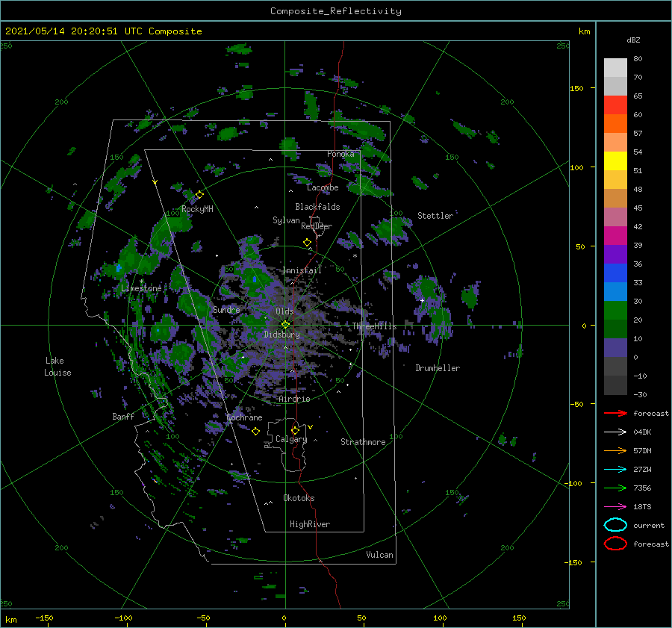Click the white asterisk above Limestone label
The height and width of the screenshot is (628, 672).
pyautogui.click(x=141, y=282)
